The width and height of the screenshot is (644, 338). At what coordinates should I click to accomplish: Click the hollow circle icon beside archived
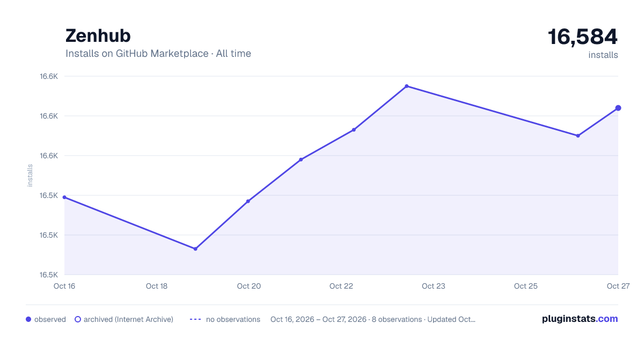tap(77, 319)
